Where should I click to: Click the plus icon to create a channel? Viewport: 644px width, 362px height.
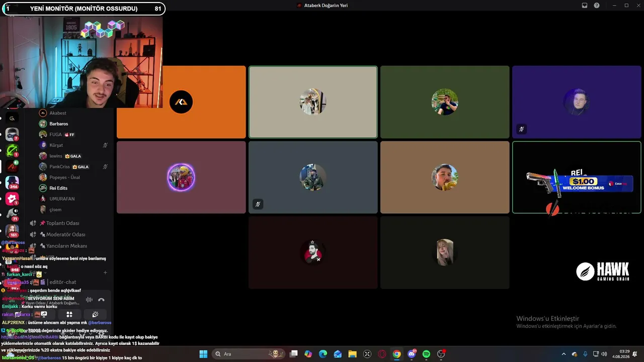coord(105,273)
